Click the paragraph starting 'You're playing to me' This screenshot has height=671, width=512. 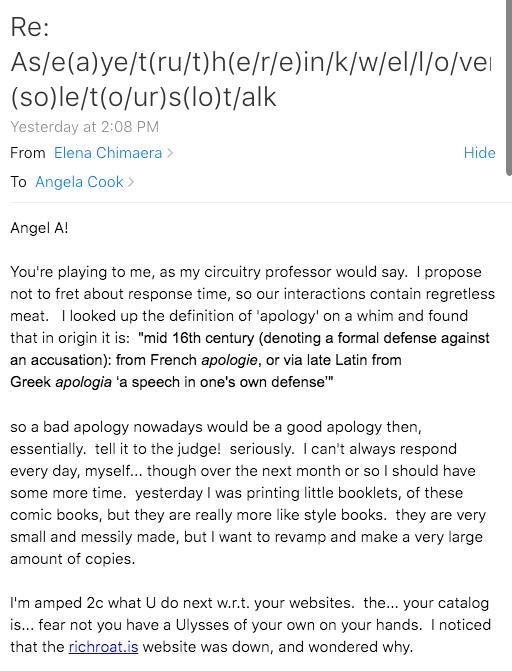[253, 327]
